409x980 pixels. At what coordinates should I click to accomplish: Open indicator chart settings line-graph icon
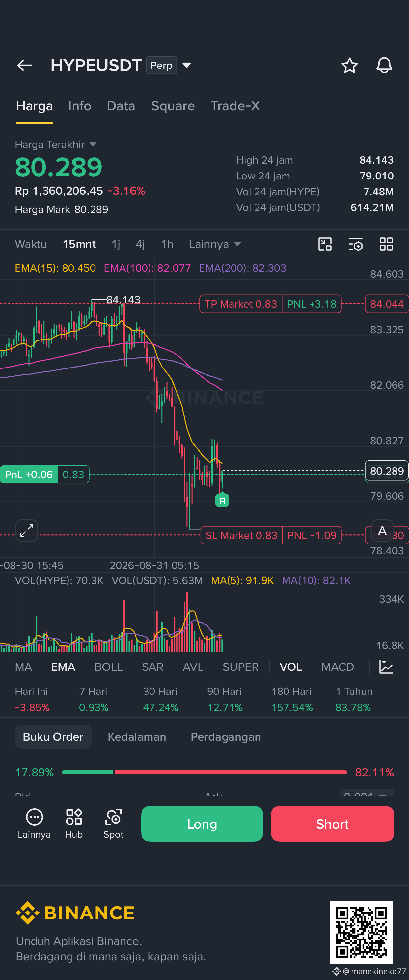coord(386,667)
